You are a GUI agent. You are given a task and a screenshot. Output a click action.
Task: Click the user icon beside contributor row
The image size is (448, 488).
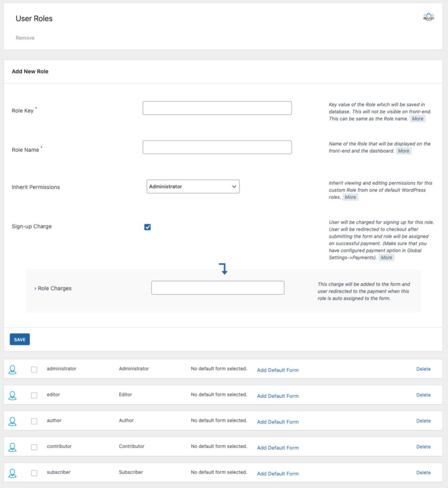point(13,447)
